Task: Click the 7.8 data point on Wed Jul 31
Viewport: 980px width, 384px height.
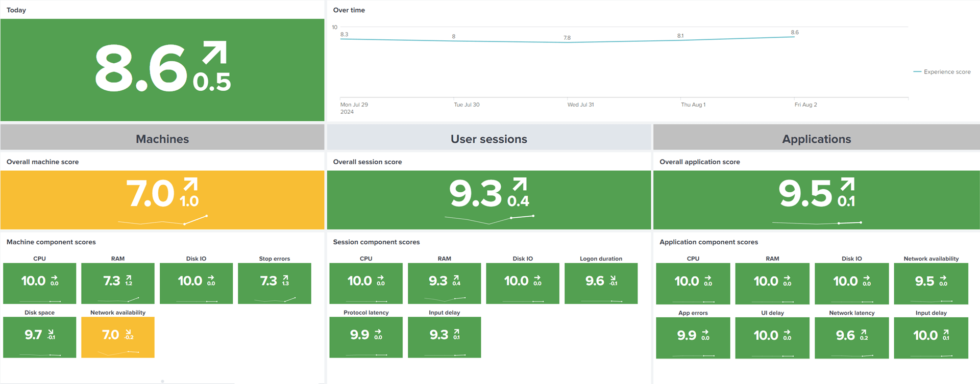Action: tap(567, 42)
